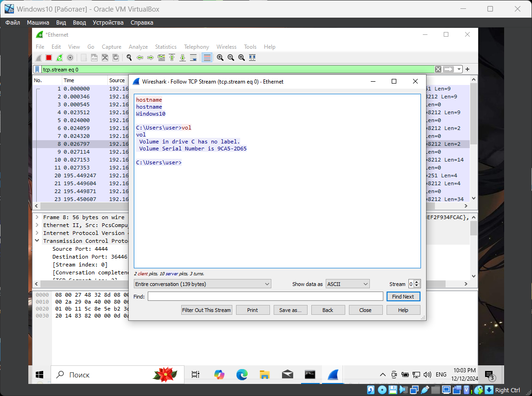The image size is (532, 396).
Task: Zoom out main window text
Action: coord(231,58)
